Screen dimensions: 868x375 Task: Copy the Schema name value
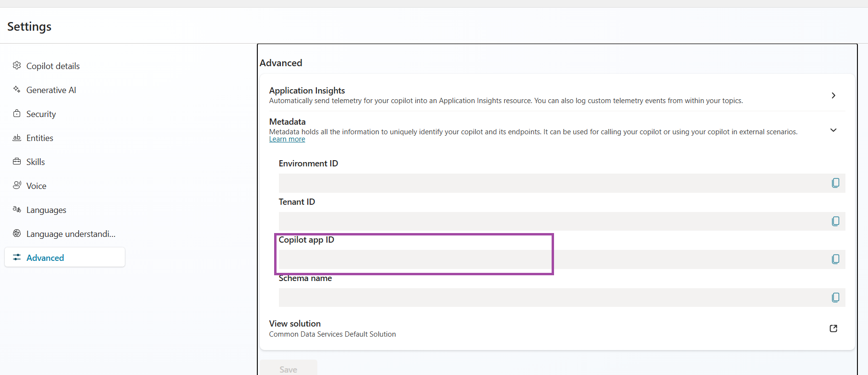(835, 297)
